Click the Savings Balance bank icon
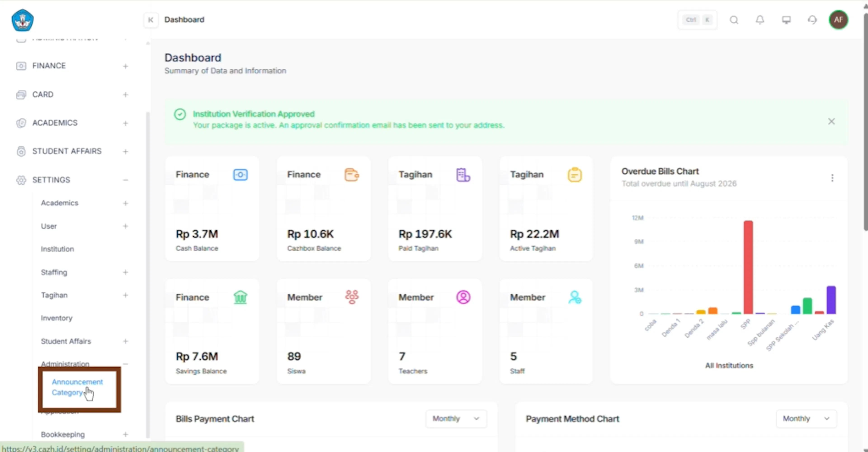Viewport: 868px width, 452px height. coord(240,297)
